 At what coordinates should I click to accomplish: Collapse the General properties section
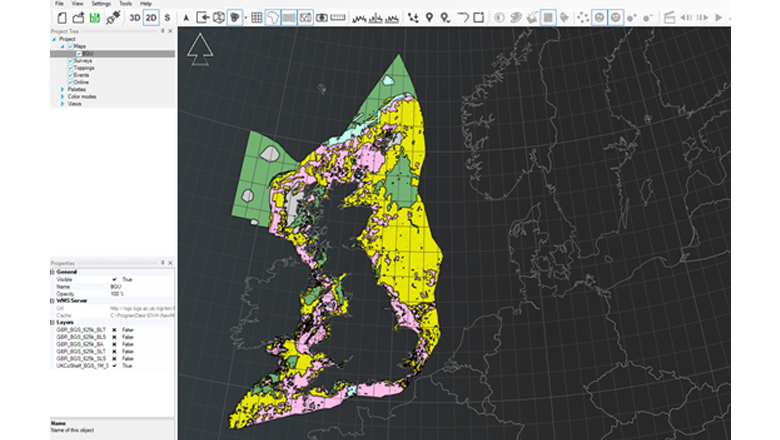[52, 272]
